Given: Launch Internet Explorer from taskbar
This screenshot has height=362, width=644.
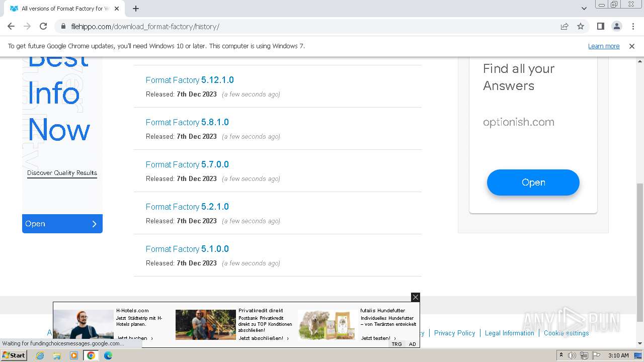Looking at the screenshot, I should coord(40,355).
